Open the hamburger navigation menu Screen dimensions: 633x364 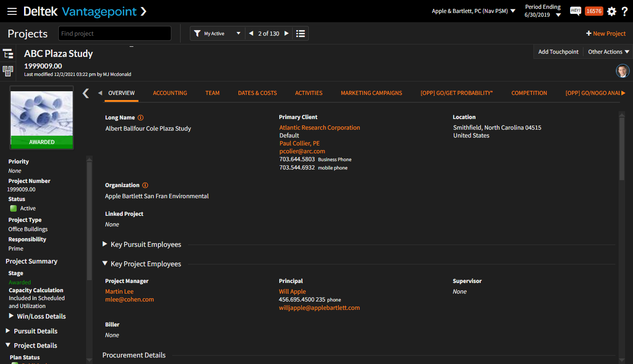12,11
